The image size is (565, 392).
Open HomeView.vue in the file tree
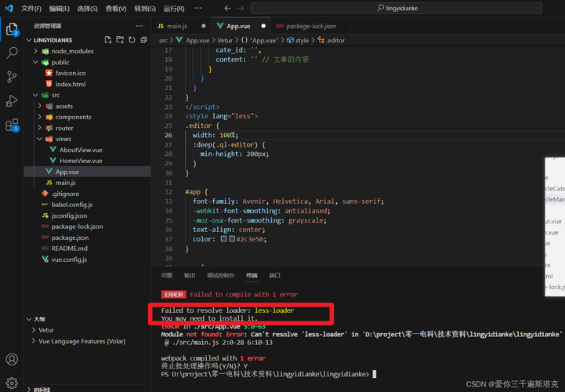coord(81,161)
